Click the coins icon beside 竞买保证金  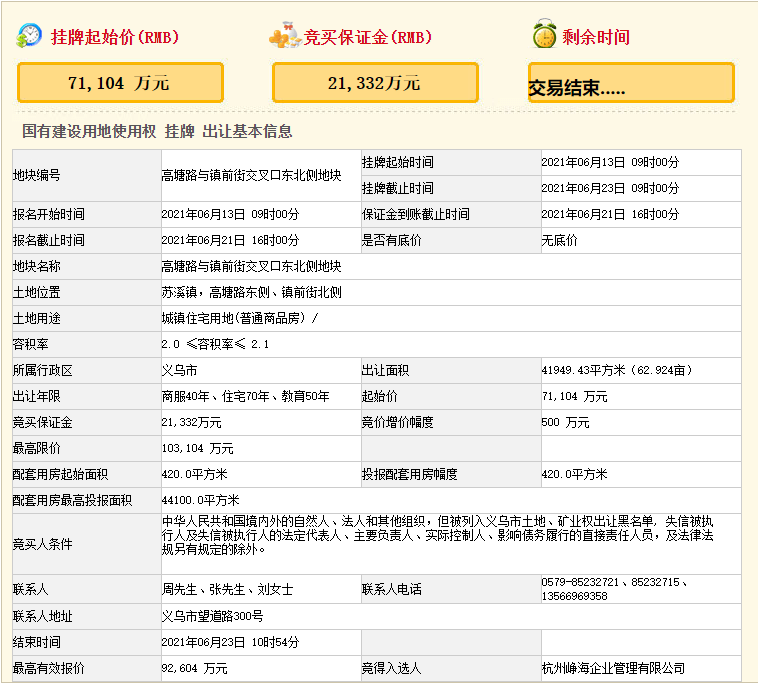[286, 35]
